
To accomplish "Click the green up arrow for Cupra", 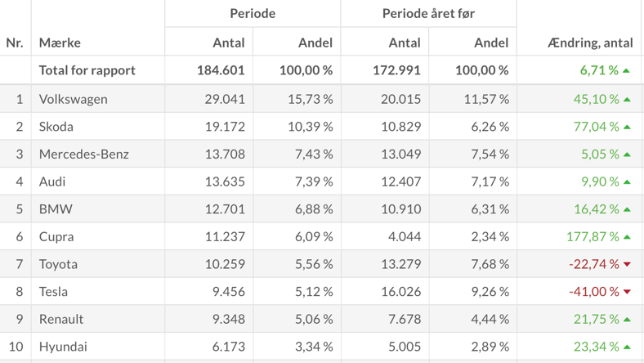I will click(x=627, y=236).
